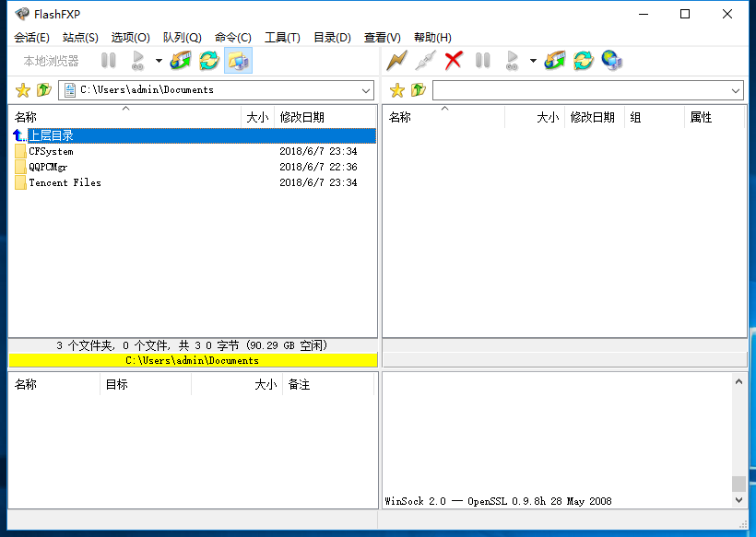Open the 目录(D) menu

(332, 38)
